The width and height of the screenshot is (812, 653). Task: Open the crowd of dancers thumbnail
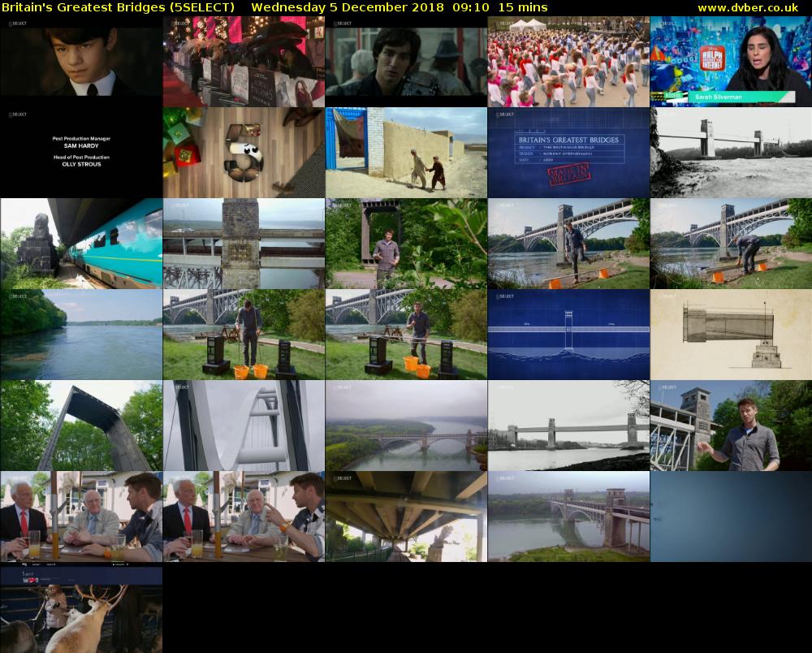click(x=568, y=62)
